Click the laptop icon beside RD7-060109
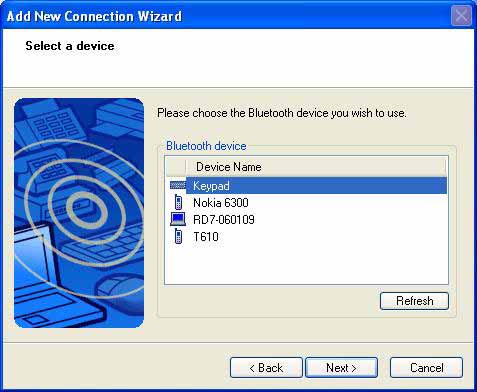The width and height of the screenshot is (477, 392). point(178,219)
